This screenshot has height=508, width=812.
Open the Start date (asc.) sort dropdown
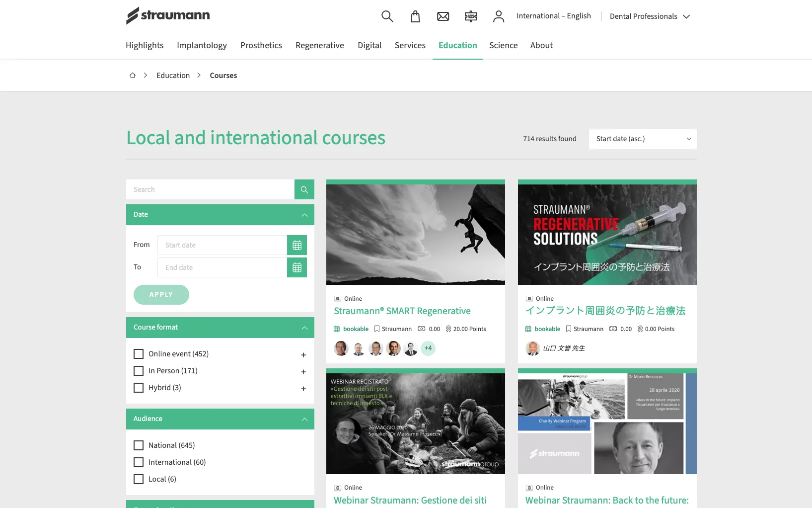click(x=643, y=139)
